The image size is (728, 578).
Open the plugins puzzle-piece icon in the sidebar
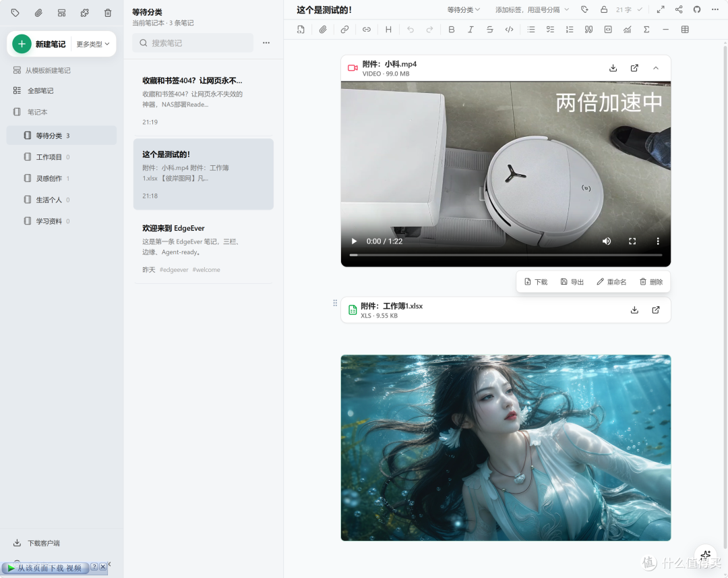coord(84,13)
